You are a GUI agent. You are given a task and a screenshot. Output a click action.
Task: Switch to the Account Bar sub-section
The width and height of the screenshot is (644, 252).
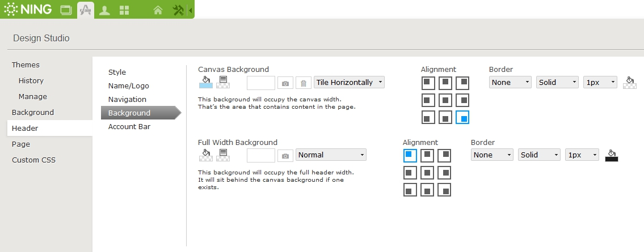coord(129,127)
